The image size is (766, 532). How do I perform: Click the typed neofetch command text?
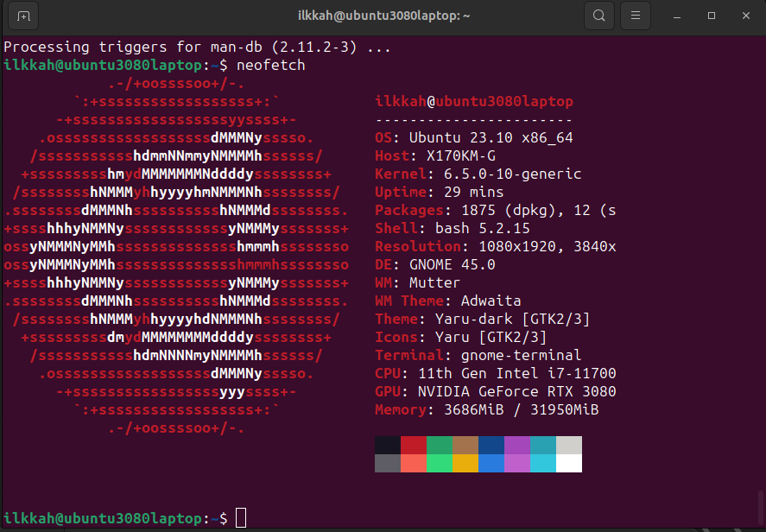click(270, 66)
